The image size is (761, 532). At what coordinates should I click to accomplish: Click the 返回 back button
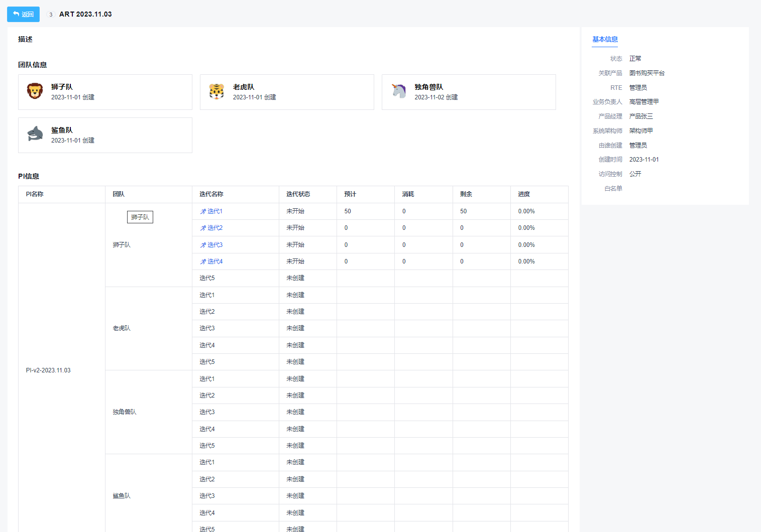23,14
